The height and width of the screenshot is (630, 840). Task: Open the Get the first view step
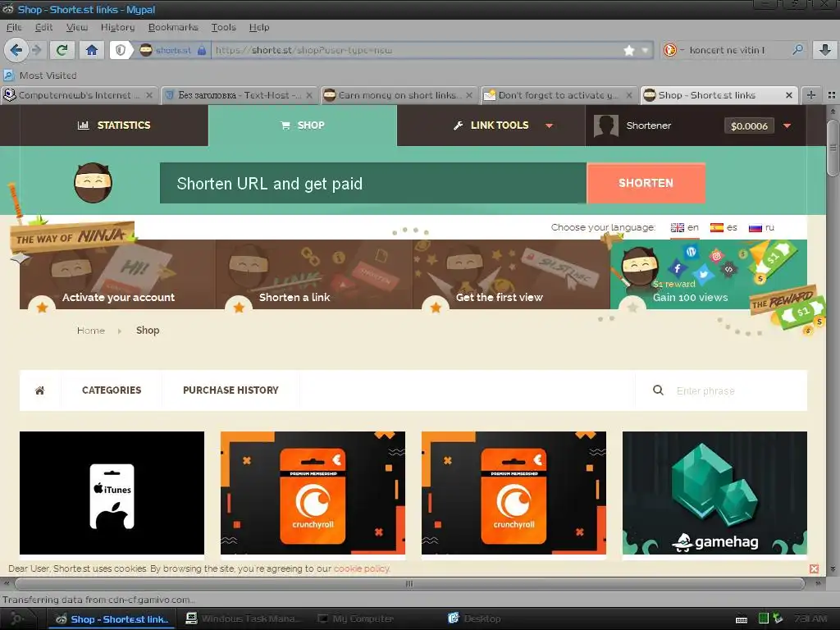point(511,274)
